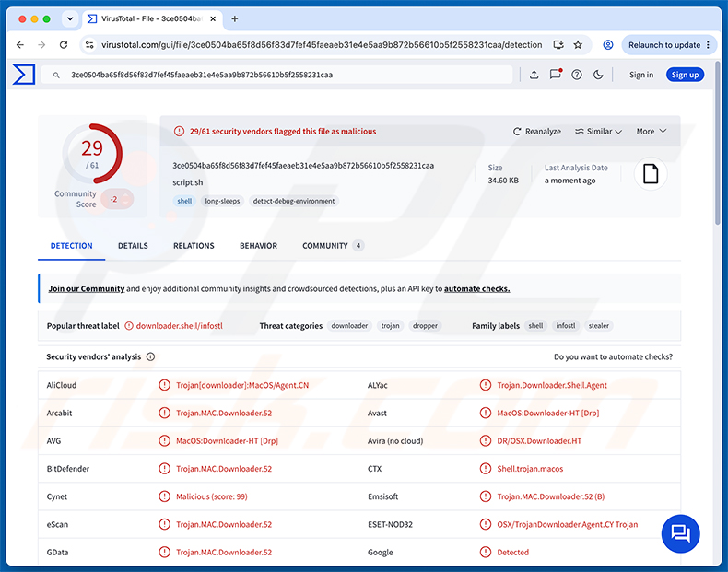Click the shell tag
The height and width of the screenshot is (572, 728).
tap(184, 201)
